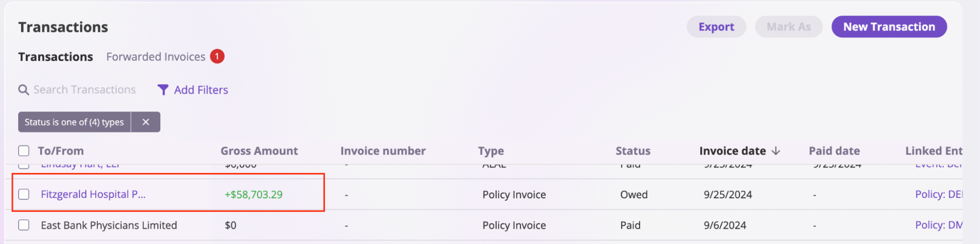Screen dimensions: 980x244
Task: Open the Status is one of types filter
Action: coord(75,122)
